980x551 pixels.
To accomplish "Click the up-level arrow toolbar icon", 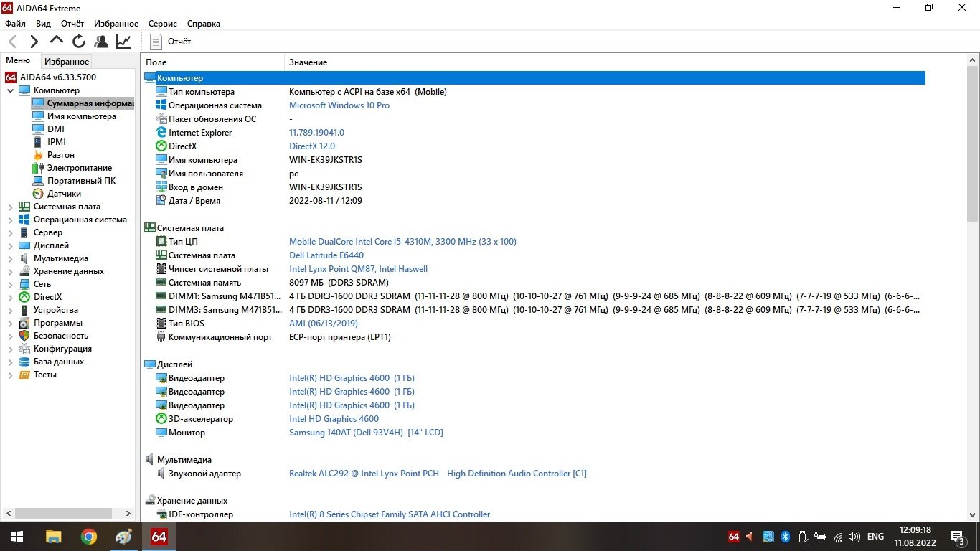I will click(x=57, y=41).
